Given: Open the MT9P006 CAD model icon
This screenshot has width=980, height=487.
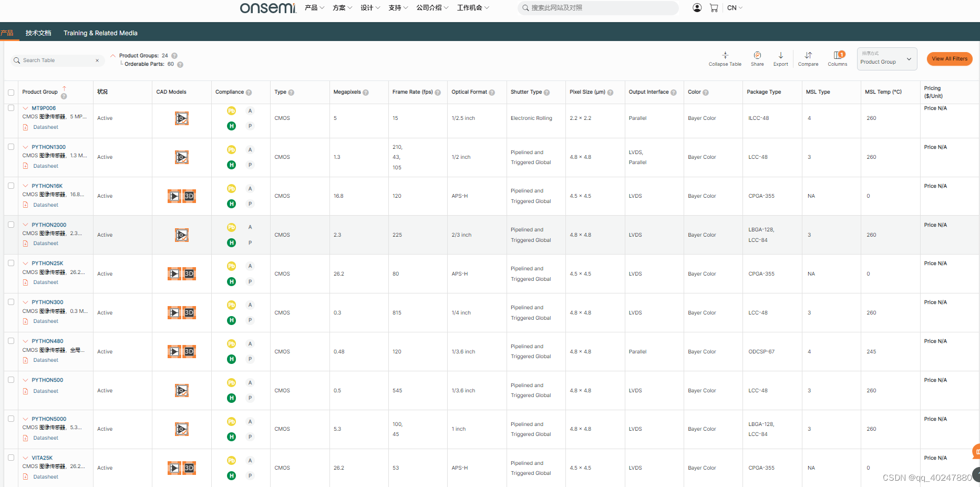Looking at the screenshot, I should pos(182,118).
